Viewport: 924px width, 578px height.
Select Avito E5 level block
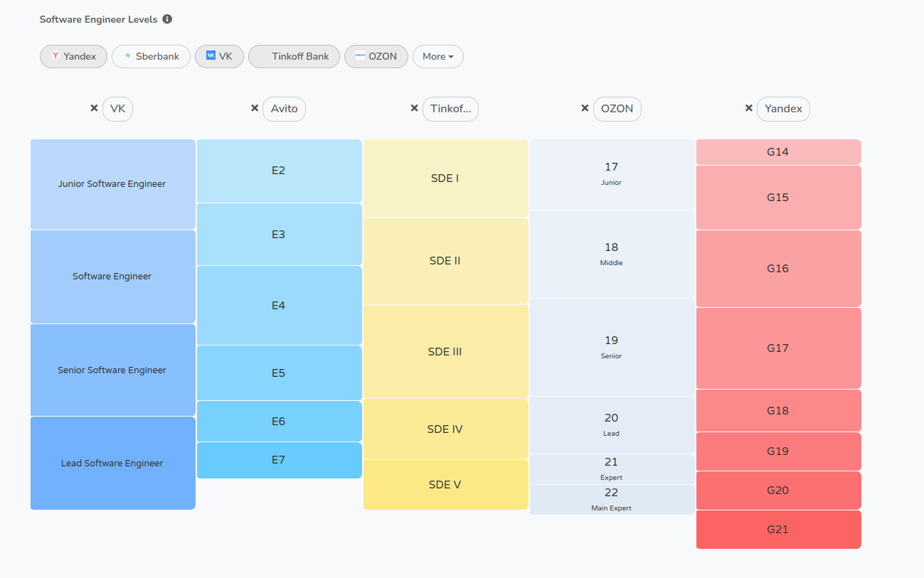coord(280,373)
